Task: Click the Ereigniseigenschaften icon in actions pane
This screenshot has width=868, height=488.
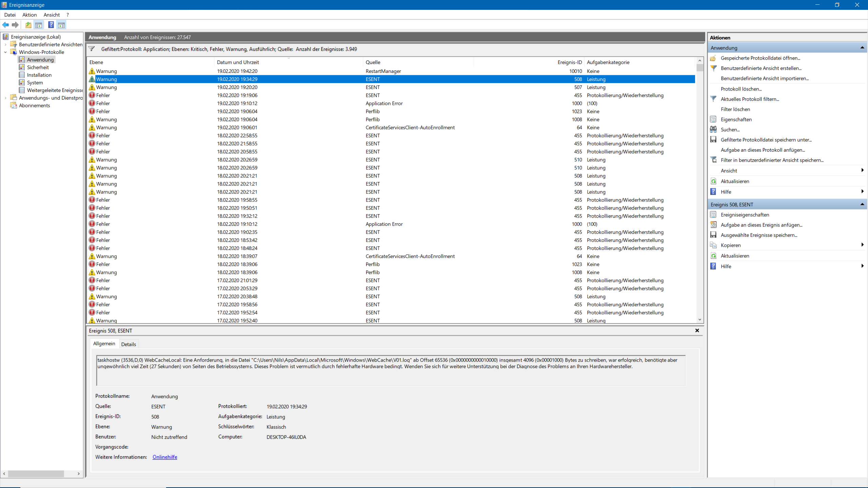Action: [x=713, y=215]
